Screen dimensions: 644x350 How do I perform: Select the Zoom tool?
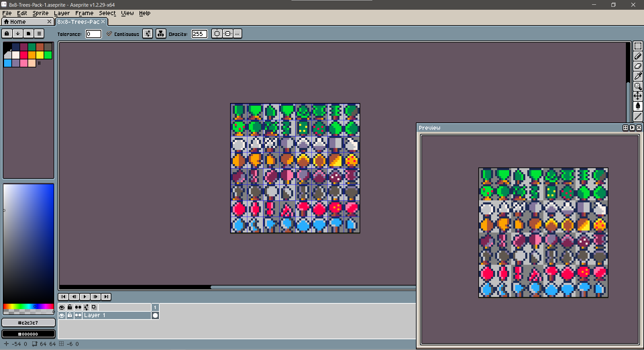coord(638,86)
